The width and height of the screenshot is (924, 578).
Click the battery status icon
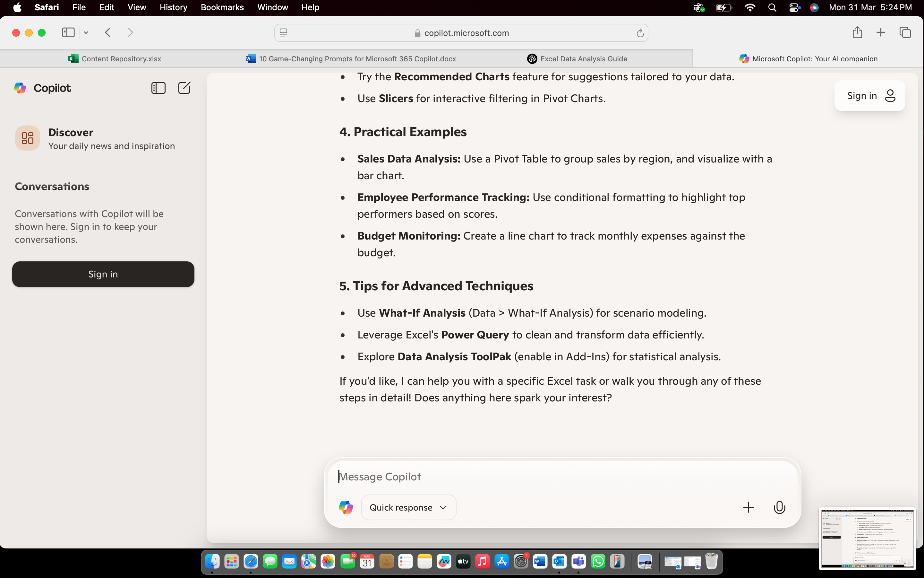tap(723, 8)
